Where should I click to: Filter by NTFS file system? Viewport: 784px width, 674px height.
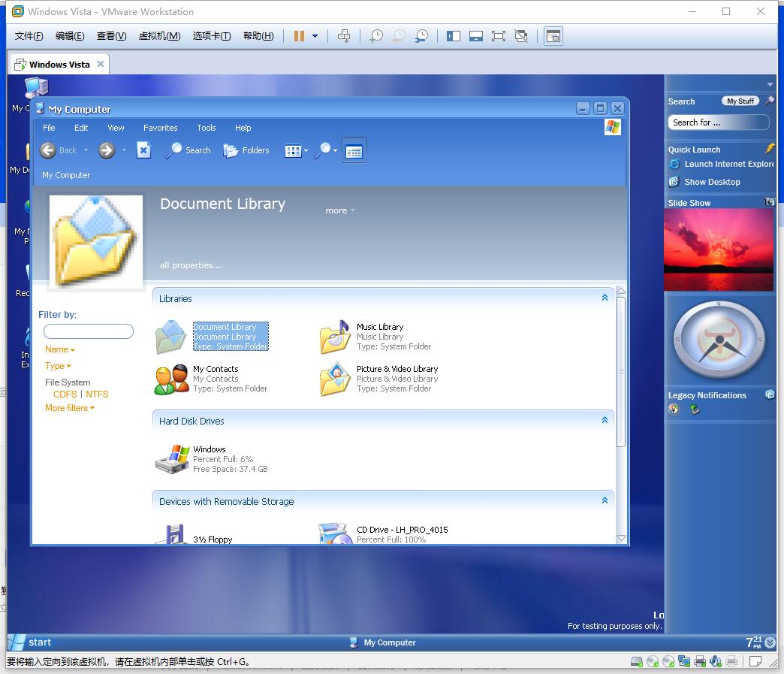[97, 394]
